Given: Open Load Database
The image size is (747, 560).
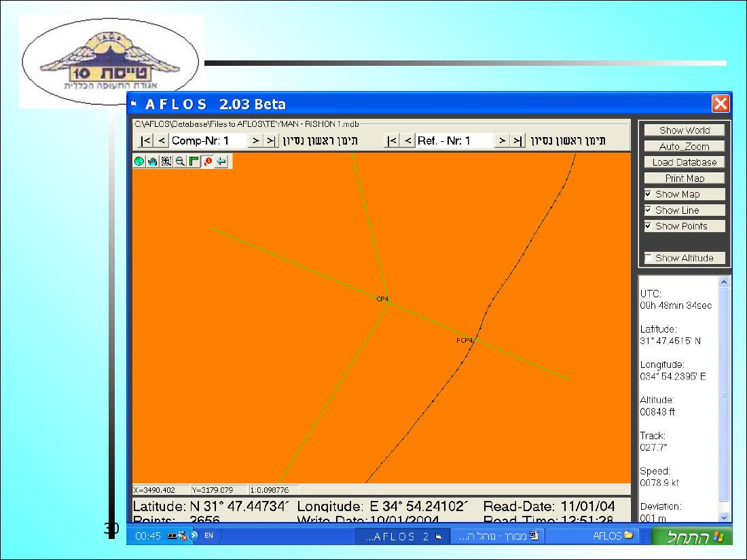Looking at the screenshot, I should pyautogui.click(x=685, y=162).
